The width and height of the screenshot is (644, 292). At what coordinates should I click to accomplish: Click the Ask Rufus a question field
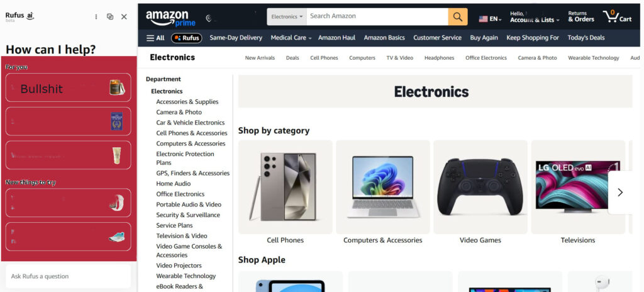click(x=68, y=276)
